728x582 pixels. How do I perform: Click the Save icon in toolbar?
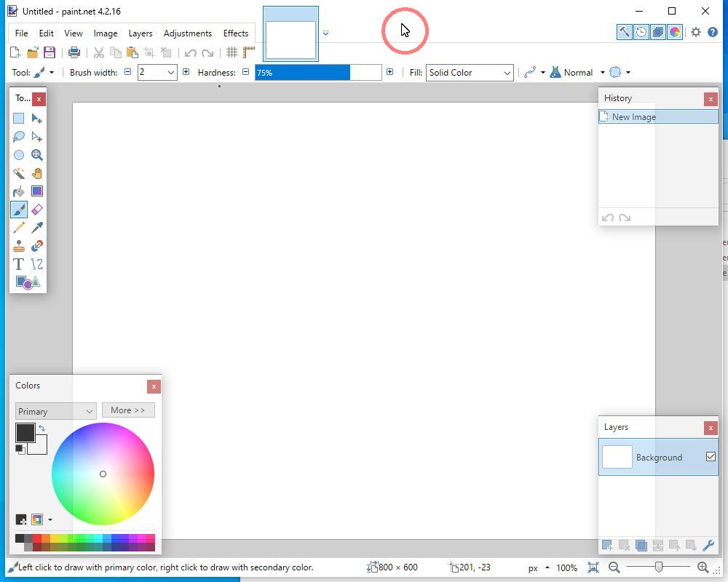pos(50,52)
